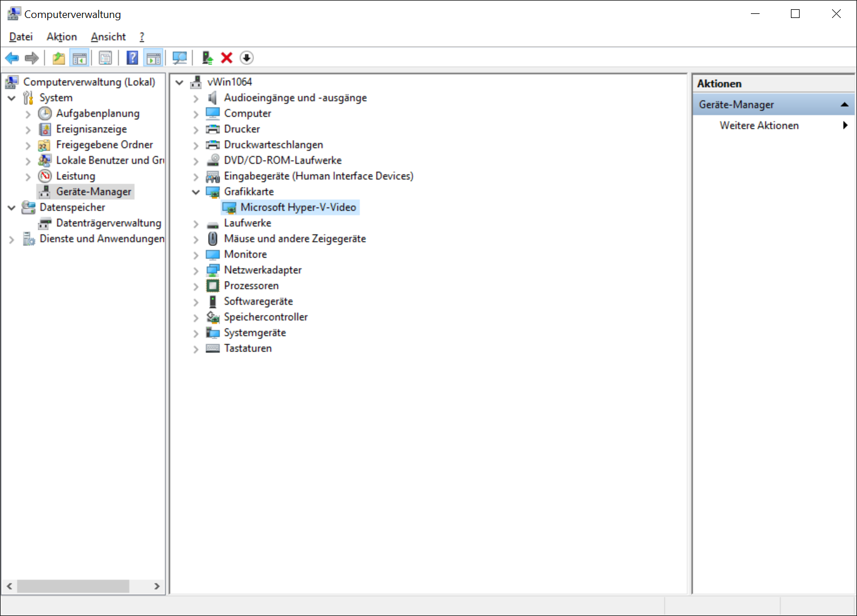Click the Aufgabenplanung clock icon
Image resolution: width=857 pixels, height=616 pixels.
click(x=45, y=113)
